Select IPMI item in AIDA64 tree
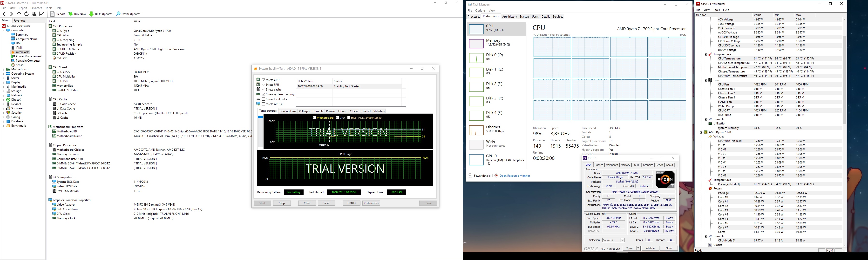The height and width of the screenshot is (260, 868). click(19, 47)
